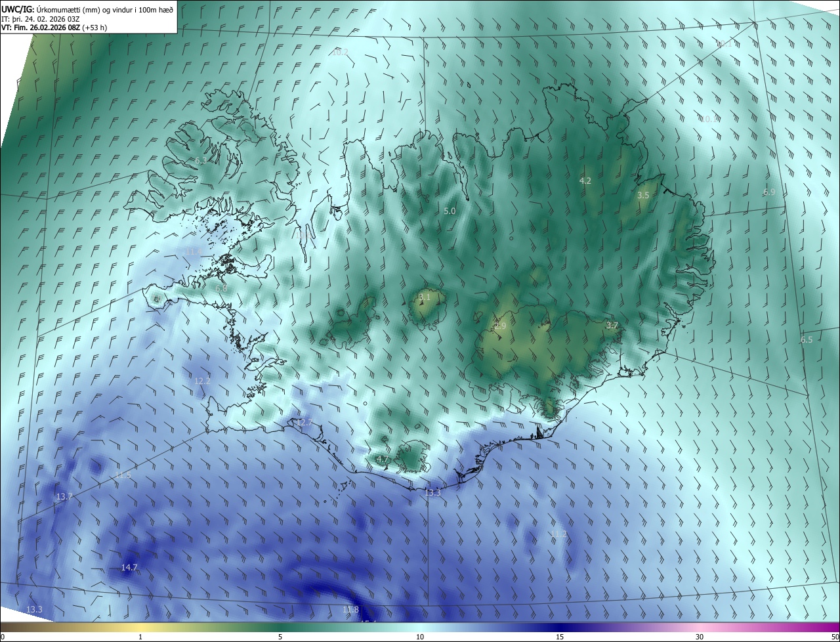The height and width of the screenshot is (642, 840).
Task: Click the 3.7 value on the map
Action: point(612,326)
